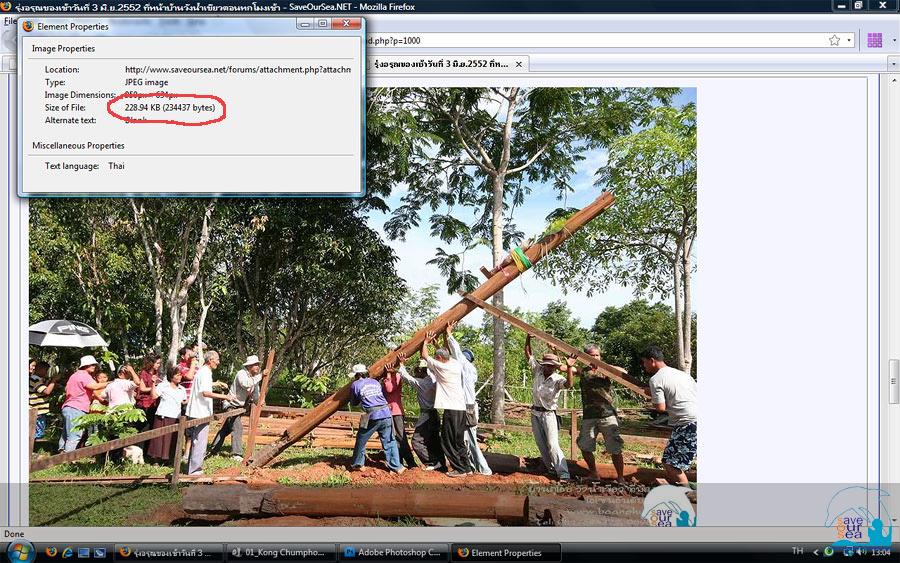
Task: Click the purple grid icon in toolbar
Action: pyautogui.click(x=875, y=41)
